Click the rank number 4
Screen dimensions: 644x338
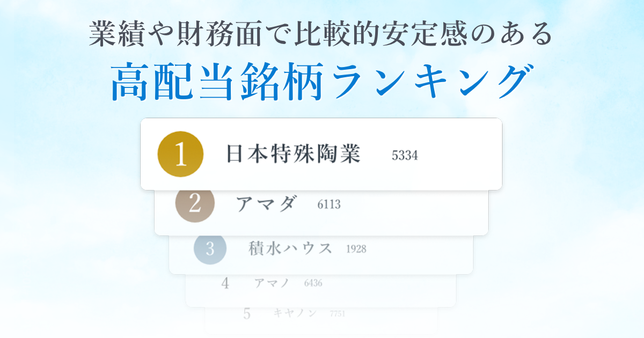point(225,283)
